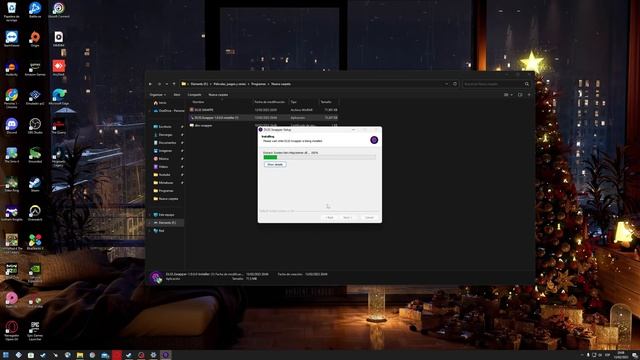Open the Windows Start menu
Viewport: 640px width, 360px height.
point(6,355)
